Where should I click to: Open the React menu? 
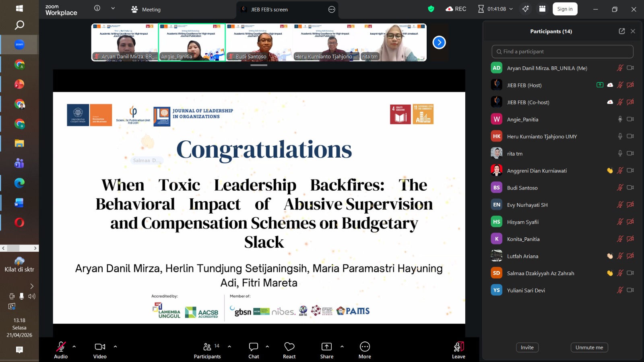(x=289, y=350)
